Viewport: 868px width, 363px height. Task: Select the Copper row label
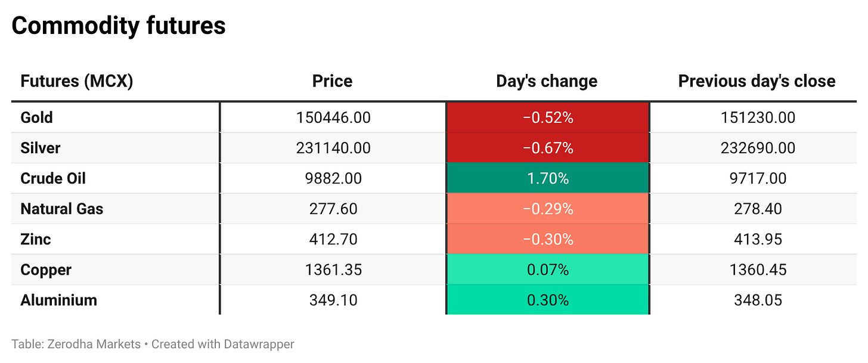pos(46,269)
